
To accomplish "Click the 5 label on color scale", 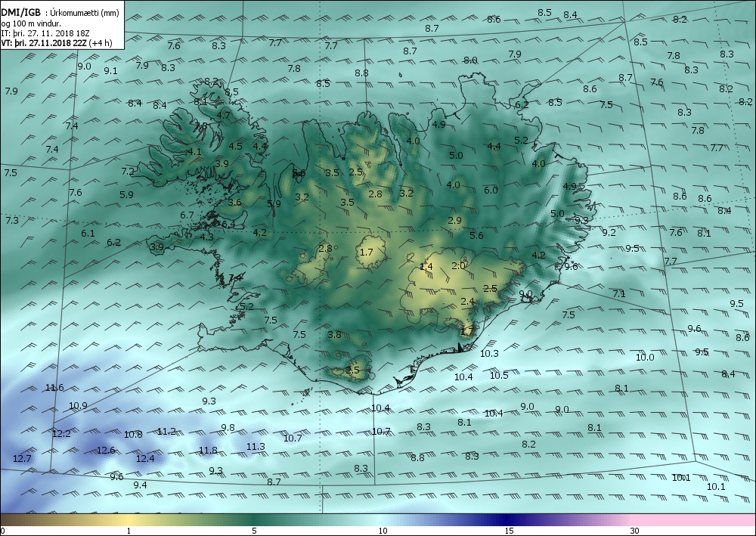I will point(254,531).
